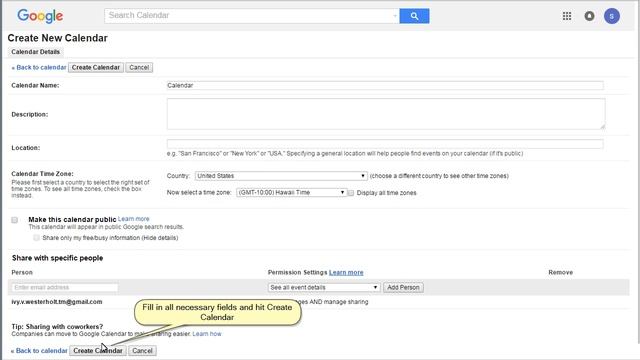Check Display all time zones
Screen dimensions: 640x360
click(351, 193)
